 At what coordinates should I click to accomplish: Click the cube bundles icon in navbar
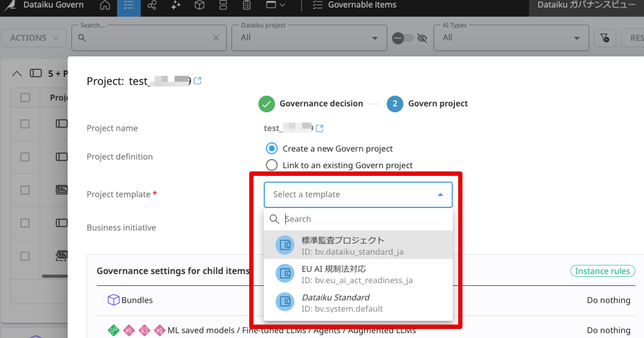tap(199, 5)
